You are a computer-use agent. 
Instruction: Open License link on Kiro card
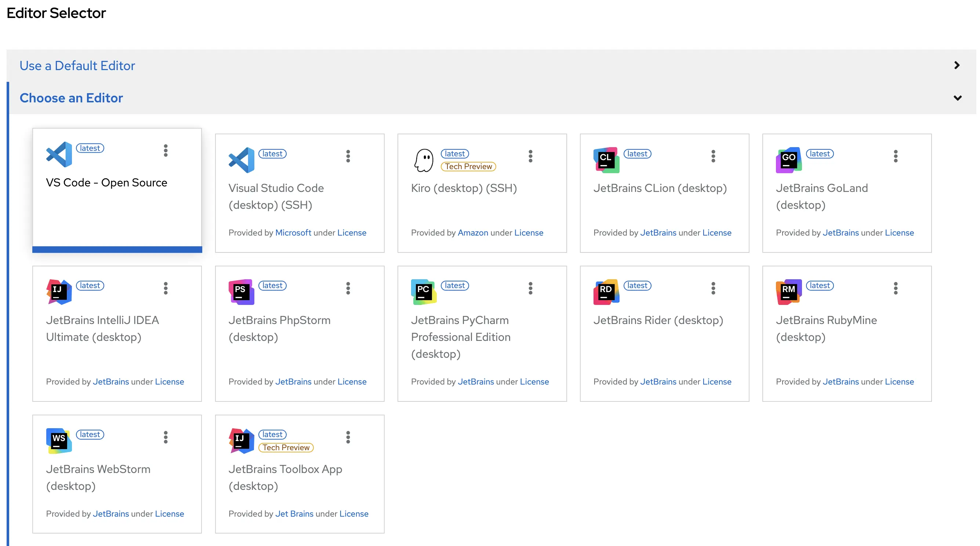click(x=529, y=233)
